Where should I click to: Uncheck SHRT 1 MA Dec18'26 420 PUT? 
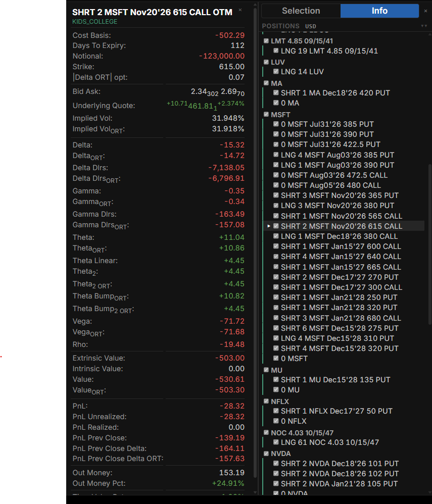tap(276, 92)
